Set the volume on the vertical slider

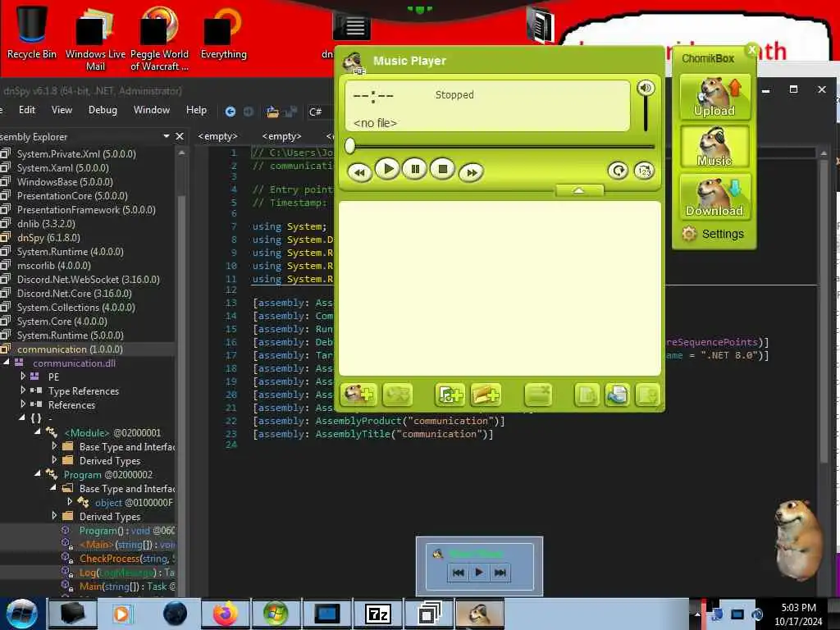click(646, 114)
